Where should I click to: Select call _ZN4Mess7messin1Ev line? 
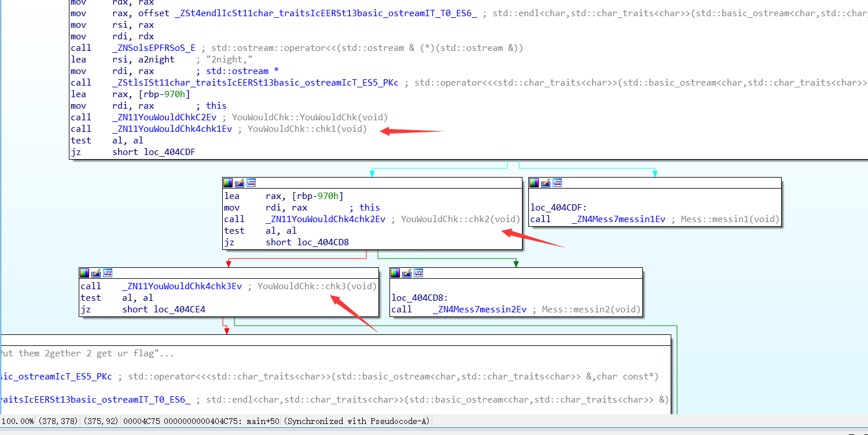654,219
